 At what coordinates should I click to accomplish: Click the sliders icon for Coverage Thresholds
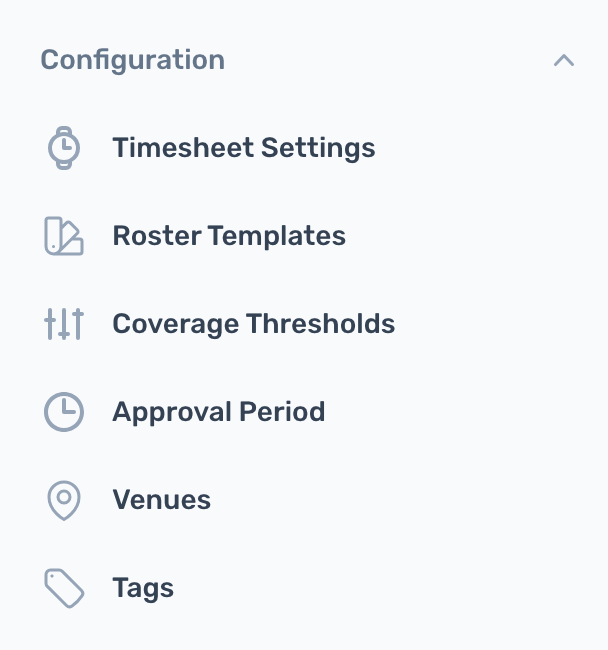[x=64, y=324]
